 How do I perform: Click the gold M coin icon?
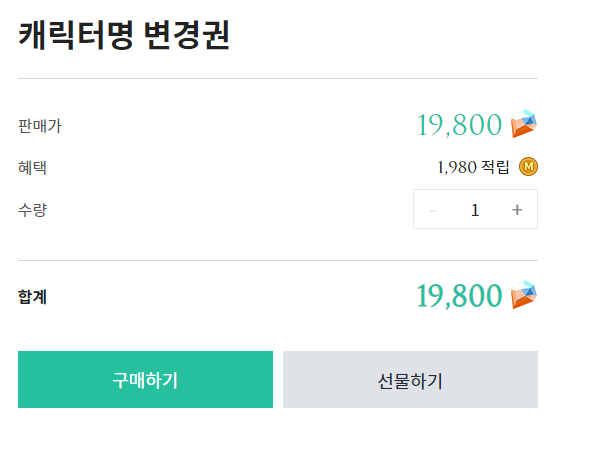point(529,166)
